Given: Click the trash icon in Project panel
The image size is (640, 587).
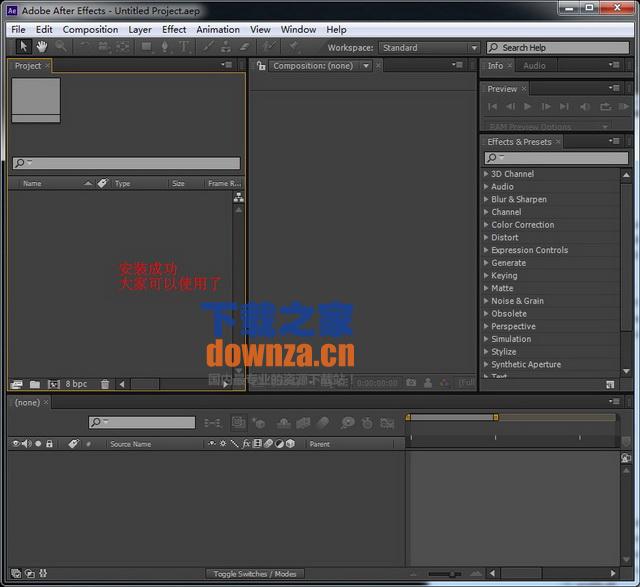Looking at the screenshot, I should (105, 384).
